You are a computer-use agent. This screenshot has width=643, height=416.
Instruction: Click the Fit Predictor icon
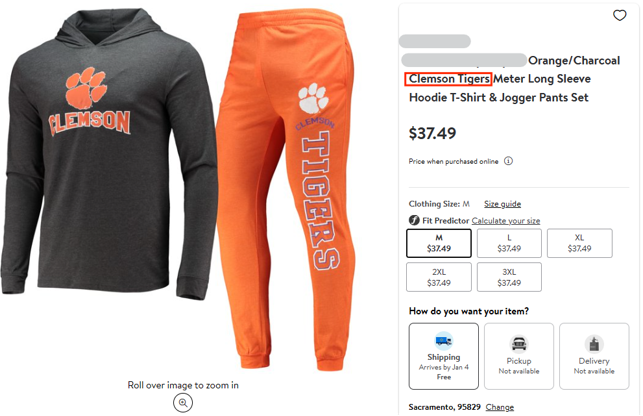coord(414,220)
